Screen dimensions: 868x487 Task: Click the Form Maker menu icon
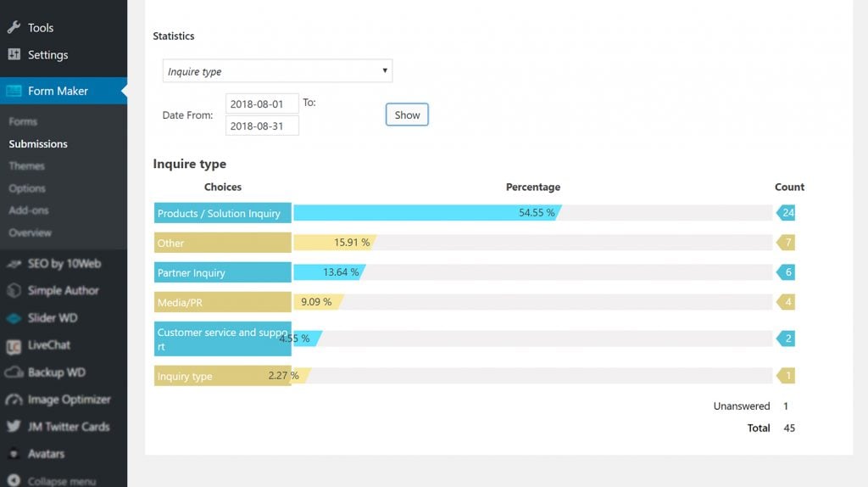click(x=14, y=91)
